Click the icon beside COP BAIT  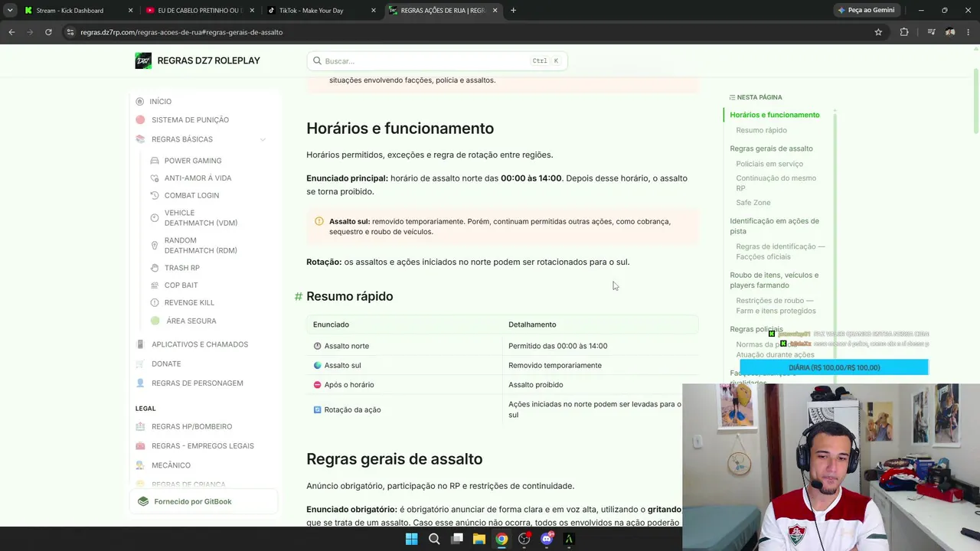click(x=155, y=285)
